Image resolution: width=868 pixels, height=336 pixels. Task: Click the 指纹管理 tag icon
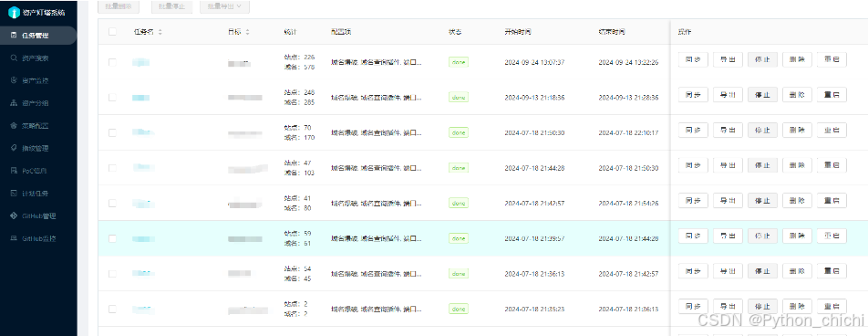click(14, 148)
